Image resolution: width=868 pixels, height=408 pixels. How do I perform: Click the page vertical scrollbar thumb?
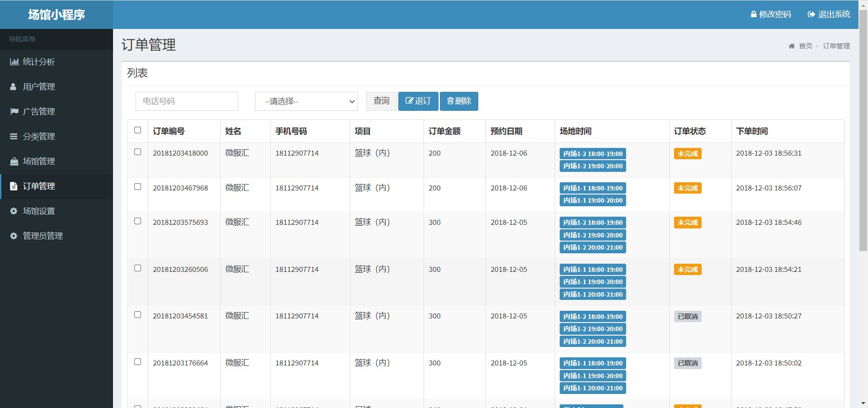click(x=863, y=130)
